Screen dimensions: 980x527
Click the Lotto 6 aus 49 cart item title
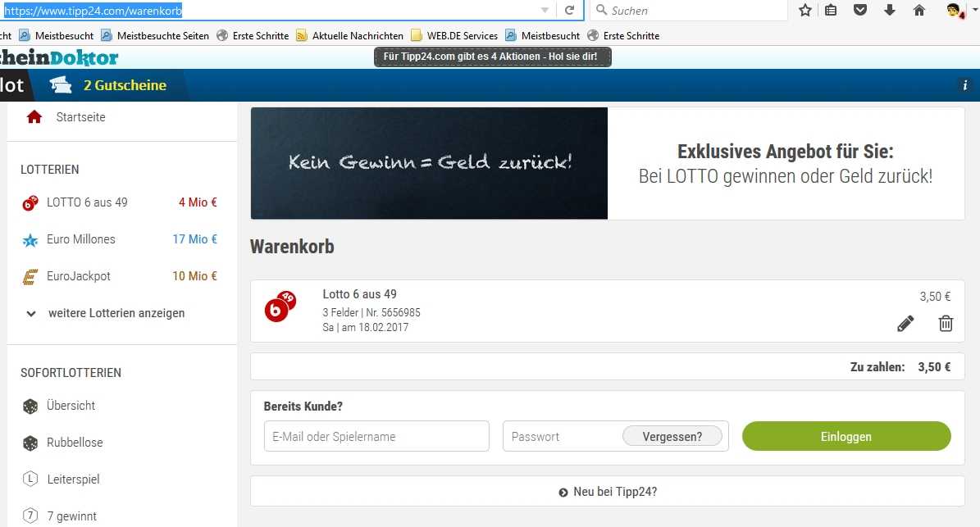pyautogui.click(x=359, y=294)
